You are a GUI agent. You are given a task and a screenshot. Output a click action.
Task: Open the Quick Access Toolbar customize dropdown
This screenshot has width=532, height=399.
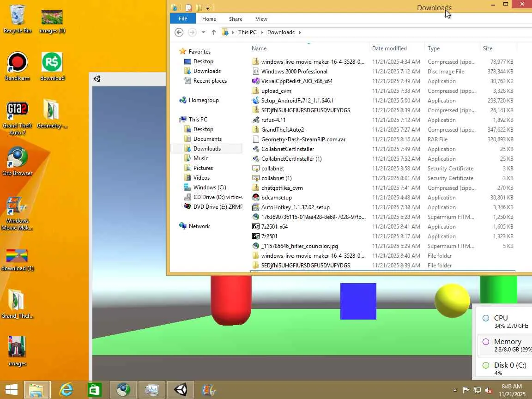coord(208,7)
